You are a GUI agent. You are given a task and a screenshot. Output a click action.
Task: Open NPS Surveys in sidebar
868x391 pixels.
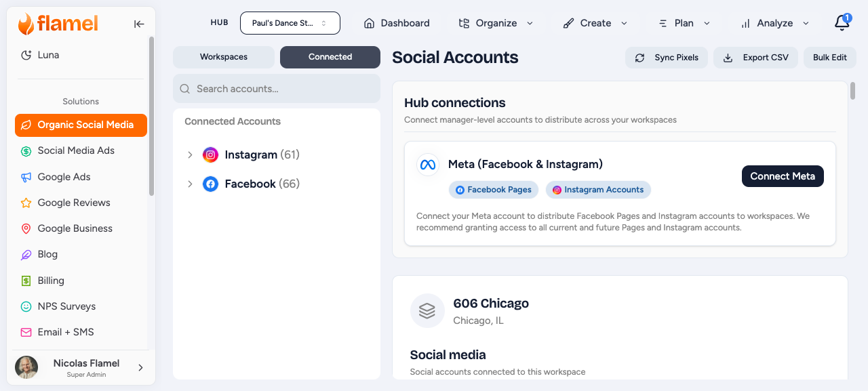[81, 306]
